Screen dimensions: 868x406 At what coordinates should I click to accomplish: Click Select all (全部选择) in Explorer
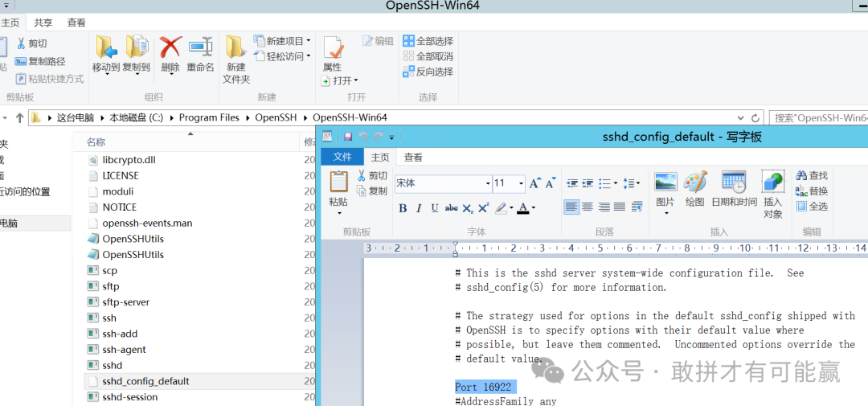428,41
